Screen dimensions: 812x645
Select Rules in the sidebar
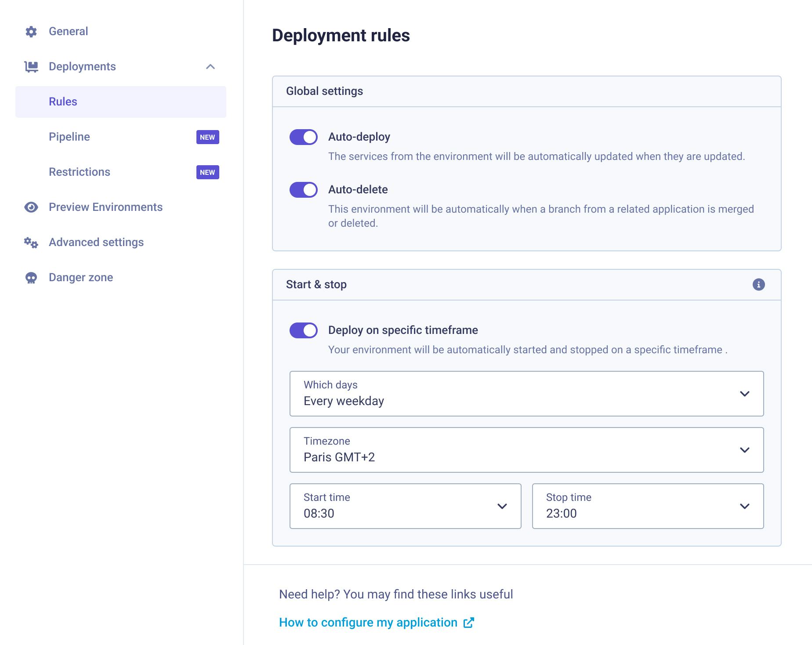(63, 101)
